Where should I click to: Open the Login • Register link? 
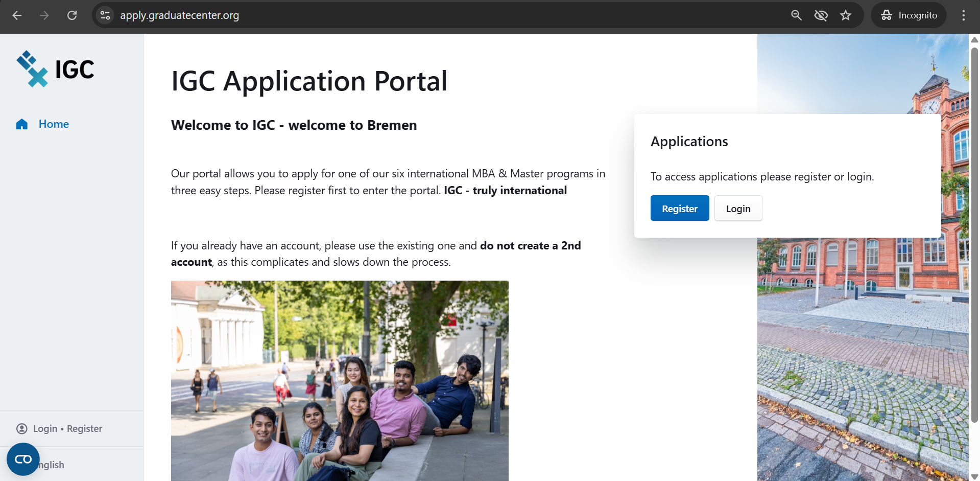coord(67,428)
